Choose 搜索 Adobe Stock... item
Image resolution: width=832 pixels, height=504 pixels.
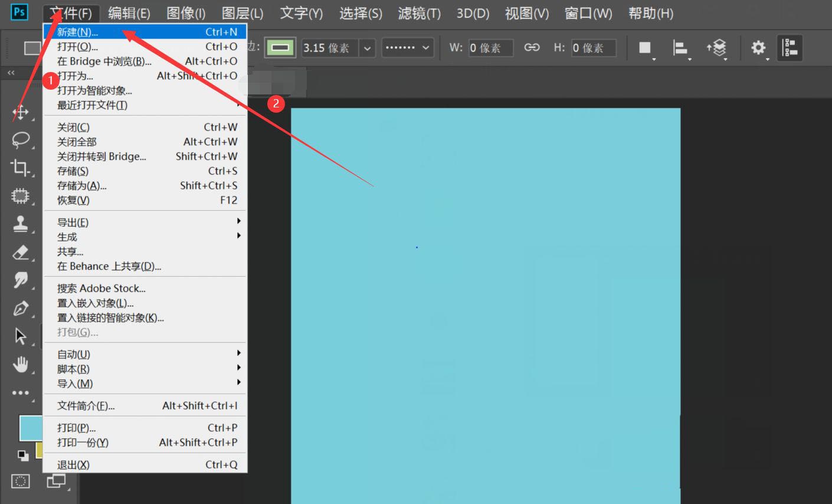[x=145, y=288]
